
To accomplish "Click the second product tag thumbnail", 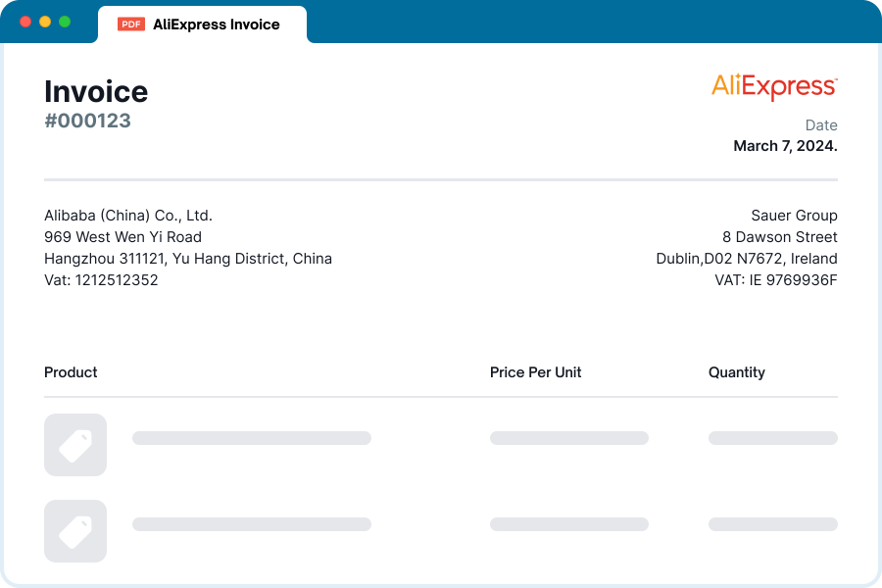I will point(75,531).
